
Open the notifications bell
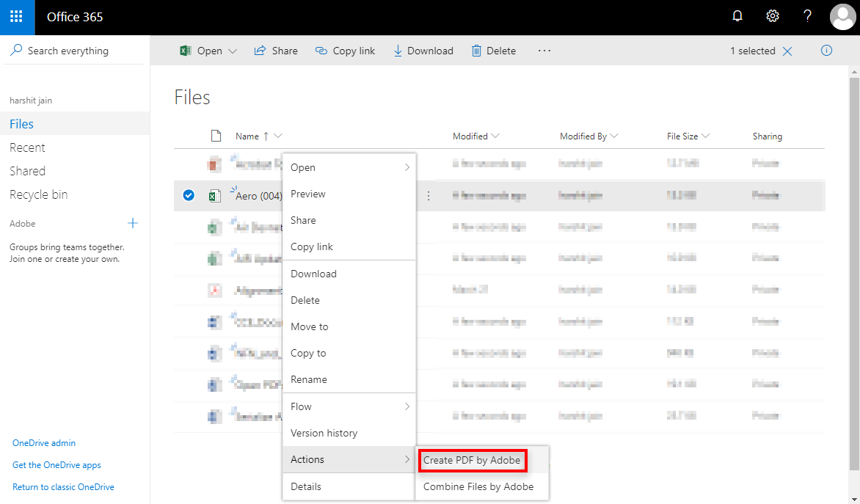(x=737, y=15)
